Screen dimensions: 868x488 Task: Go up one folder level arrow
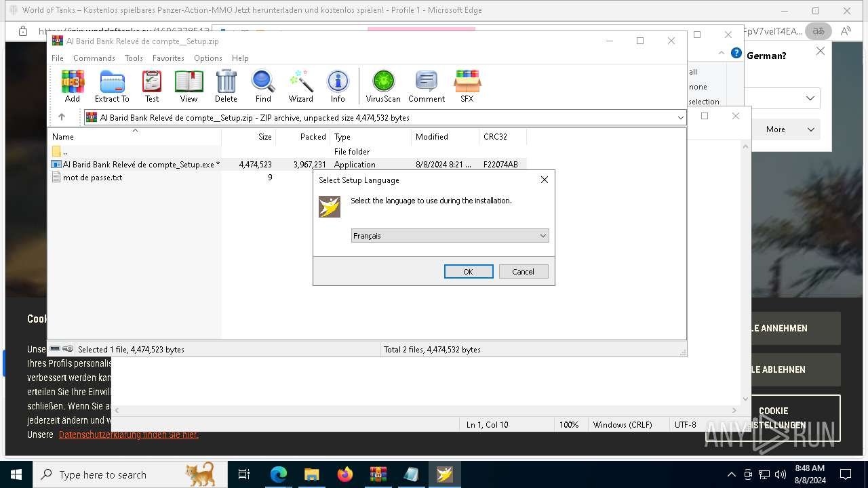pos(62,117)
